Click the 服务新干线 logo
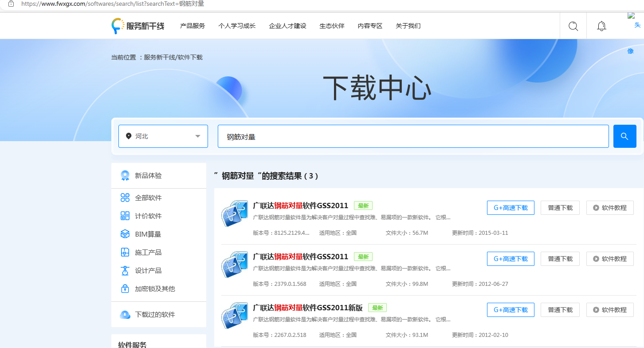Image resolution: width=644 pixels, height=348 pixels. tap(138, 26)
